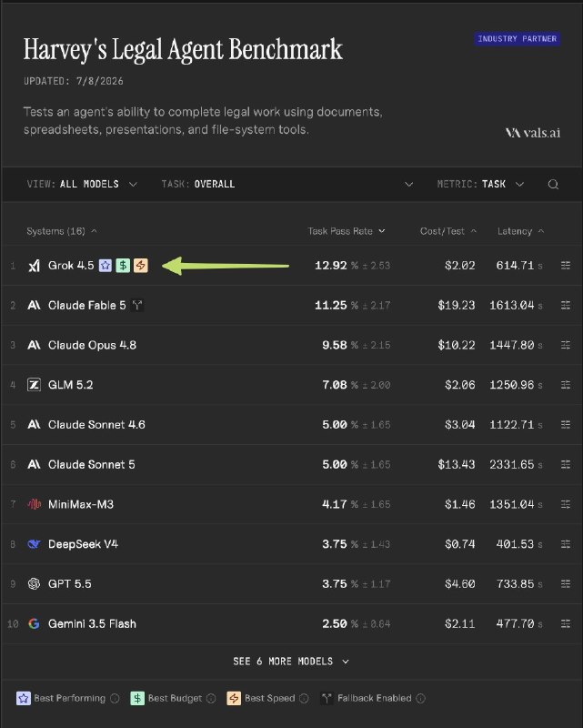This screenshot has height=728, width=583.
Task: Click Best Speed lightning badge beside Grok 4.5
Action: (x=141, y=266)
